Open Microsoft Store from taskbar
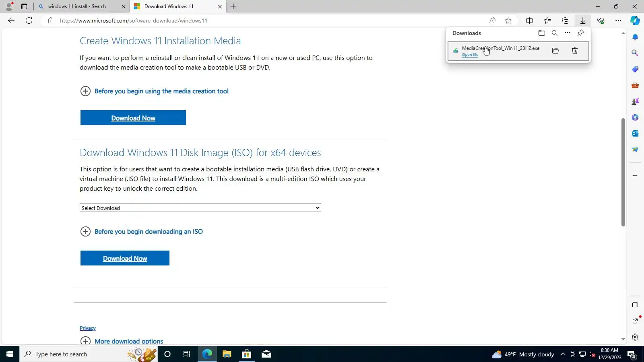Image resolution: width=644 pixels, height=362 pixels. click(x=247, y=354)
